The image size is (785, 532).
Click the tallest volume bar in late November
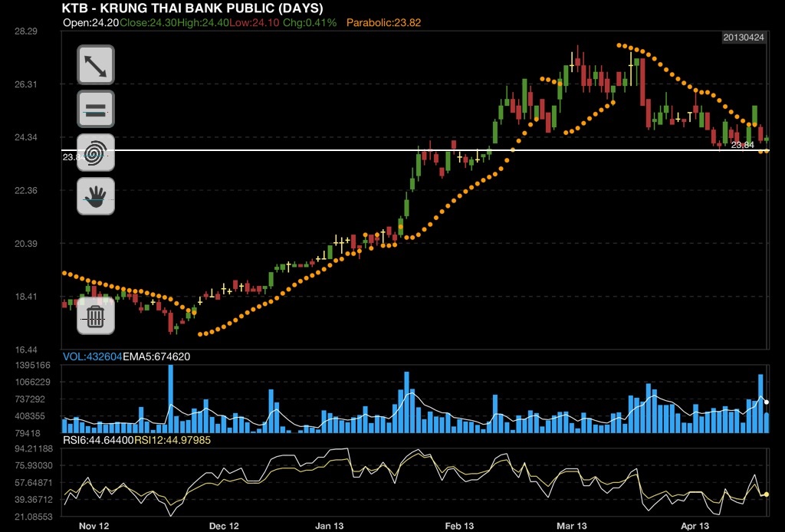click(x=171, y=399)
